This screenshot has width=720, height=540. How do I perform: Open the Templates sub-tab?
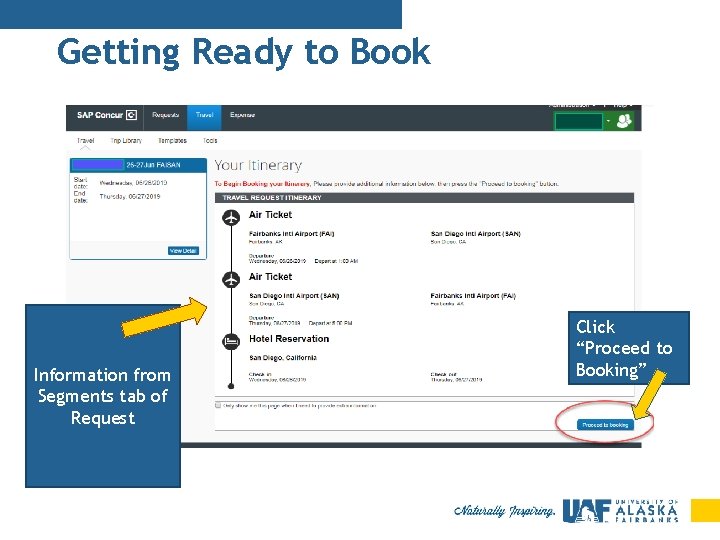172,141
